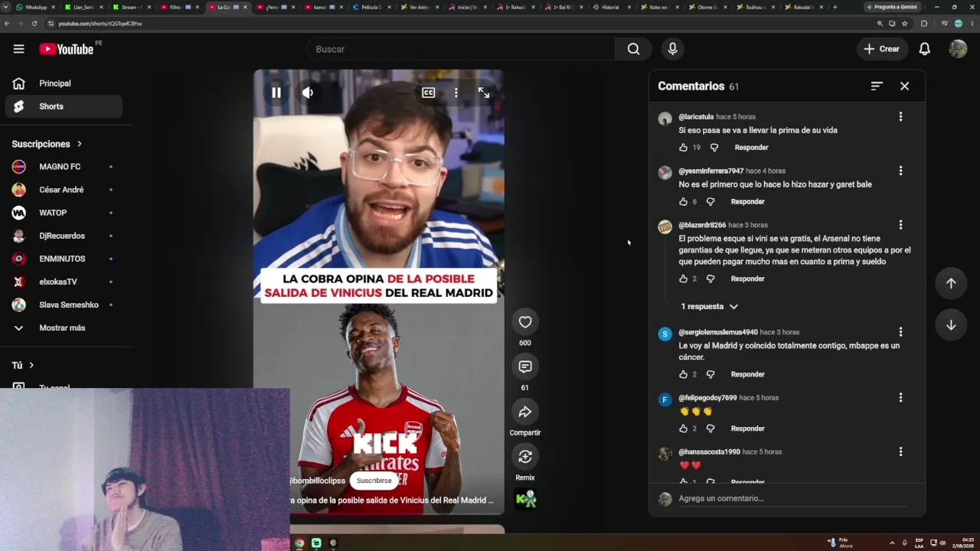Expand Mostrar más subscriptions

click(x=64, y=328)
